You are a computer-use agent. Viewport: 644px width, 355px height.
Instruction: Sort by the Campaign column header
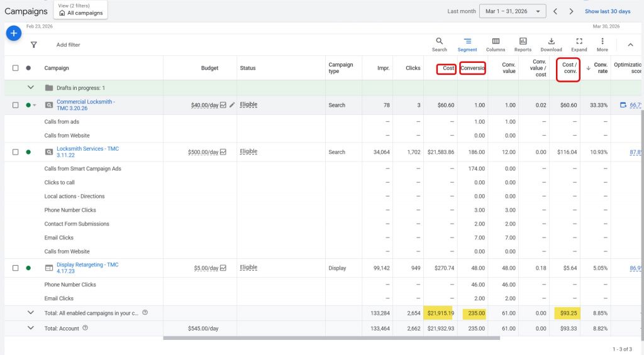pyautogui.click(x=57, y=68)
